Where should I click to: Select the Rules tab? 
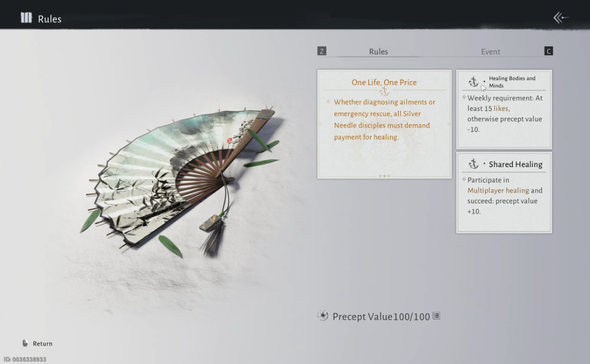click(x=378, y=52)
